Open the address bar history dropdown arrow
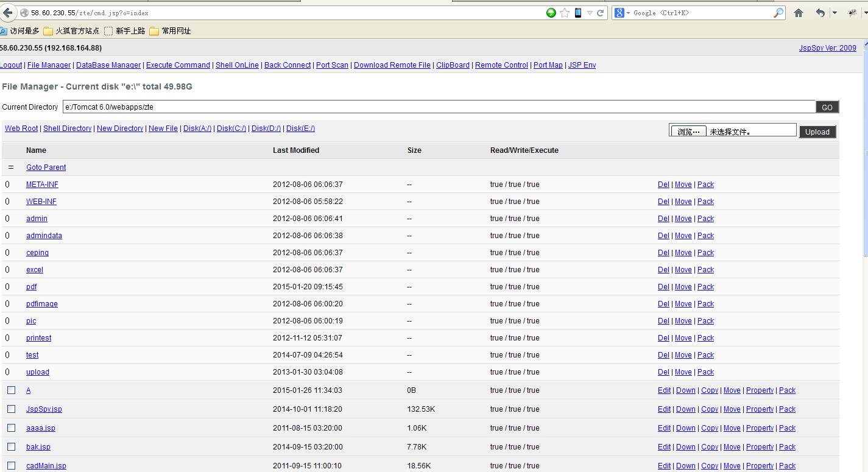The image size is (868, 472). coord(590,13)
